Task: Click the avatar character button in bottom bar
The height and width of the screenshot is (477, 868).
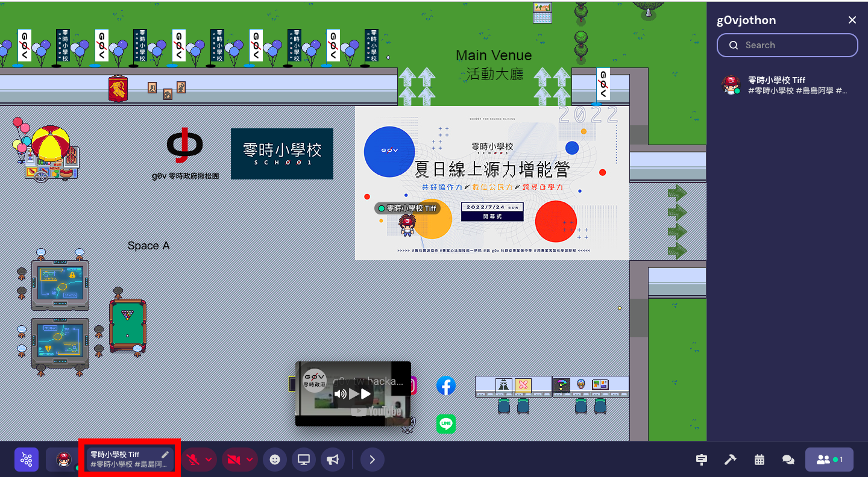Action: 63,460
